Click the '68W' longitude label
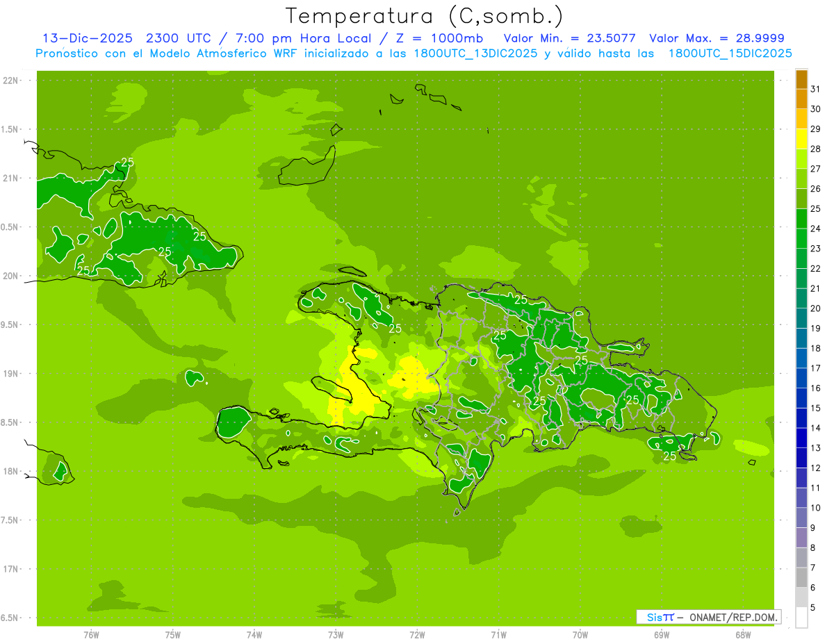834x644 pixels. coord(743,634)
